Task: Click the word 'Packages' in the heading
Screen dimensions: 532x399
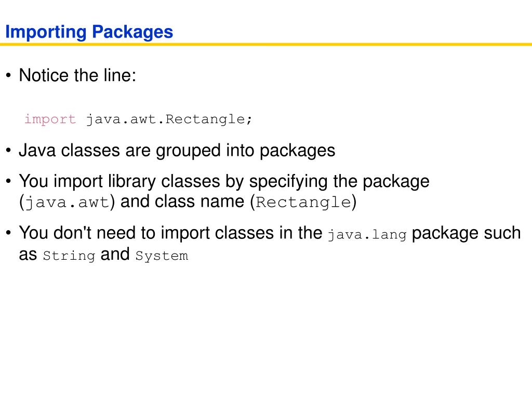Action: (132, 32)
